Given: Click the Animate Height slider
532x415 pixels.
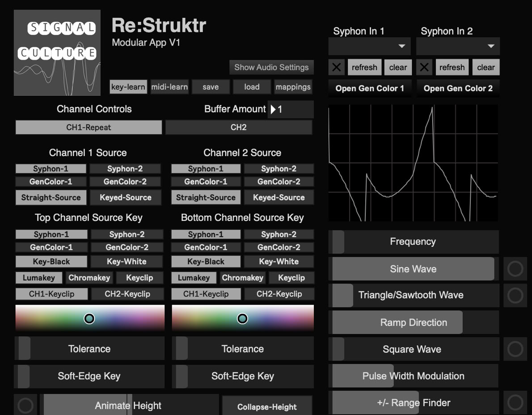Looking at the screenshot, I should click(x=129, y=405).
